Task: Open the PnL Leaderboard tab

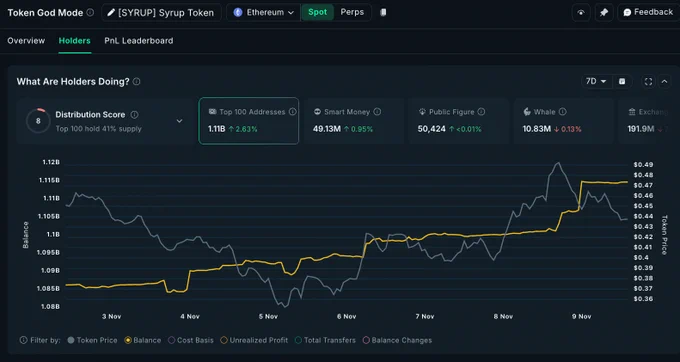Action: 139,41
